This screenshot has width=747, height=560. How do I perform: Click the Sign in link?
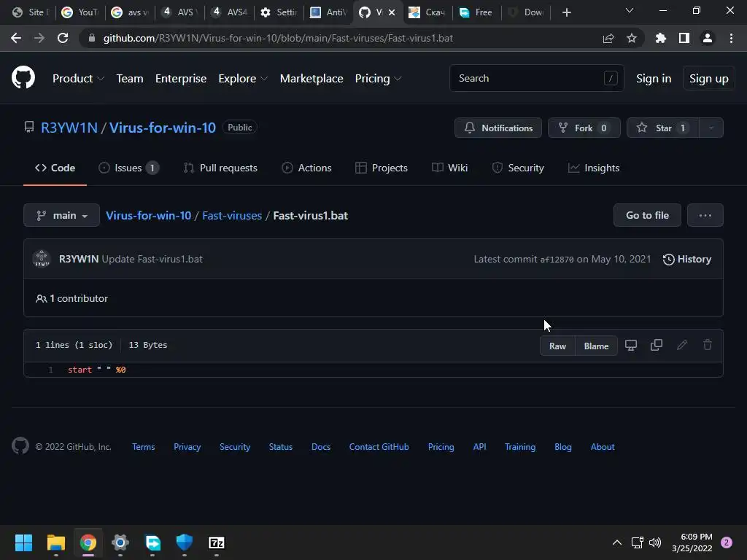tap(654, 79)
